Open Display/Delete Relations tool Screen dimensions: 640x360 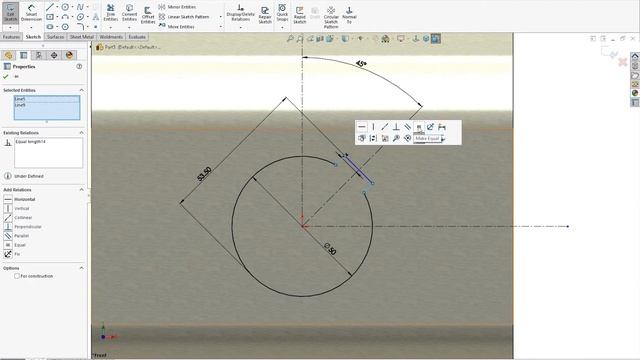tap(240, 13)
